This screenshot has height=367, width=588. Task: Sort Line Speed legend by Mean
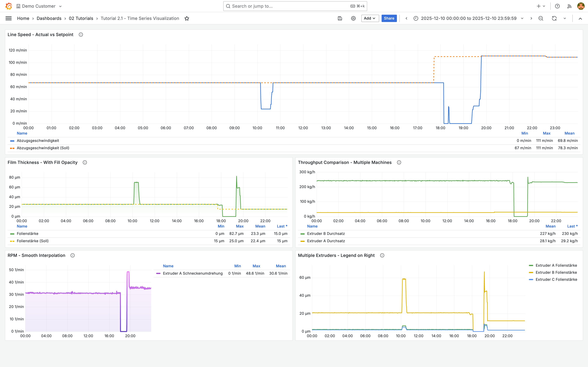[x=569, y=133]
